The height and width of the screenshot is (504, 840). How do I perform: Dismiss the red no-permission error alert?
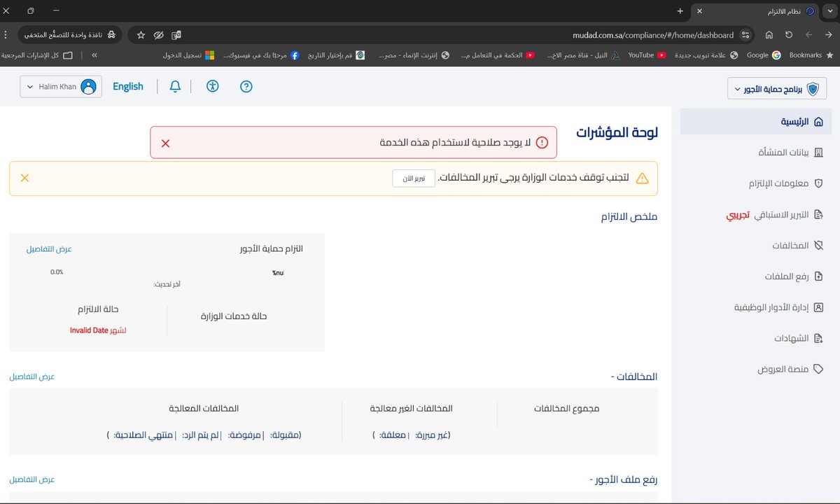[x=166, y=143]
